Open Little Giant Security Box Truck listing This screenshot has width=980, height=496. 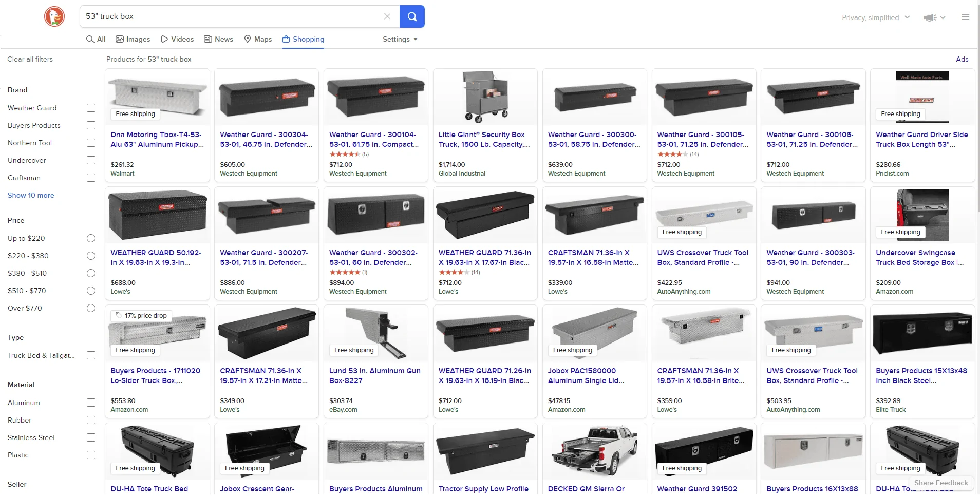pyautogui.click(x=484, y=140)
